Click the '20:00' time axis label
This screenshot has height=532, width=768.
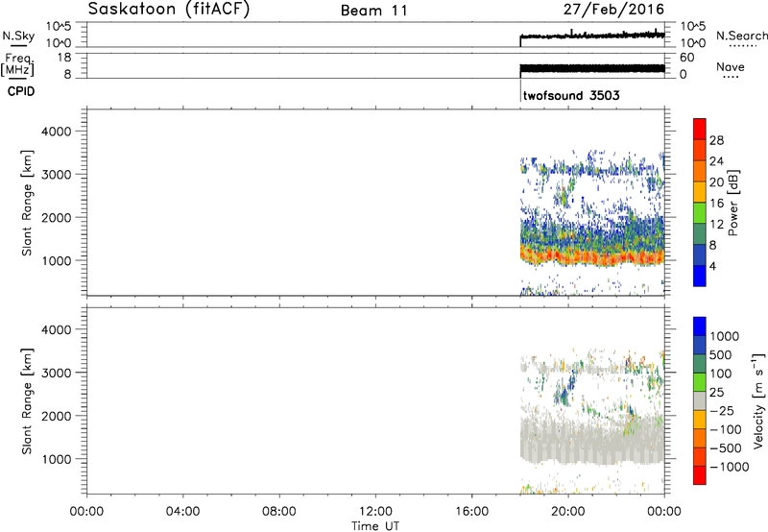click(568, 512)
